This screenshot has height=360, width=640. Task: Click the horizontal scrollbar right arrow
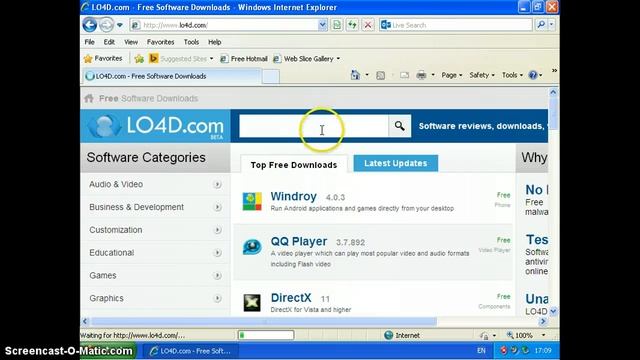[x=543, y=322]
